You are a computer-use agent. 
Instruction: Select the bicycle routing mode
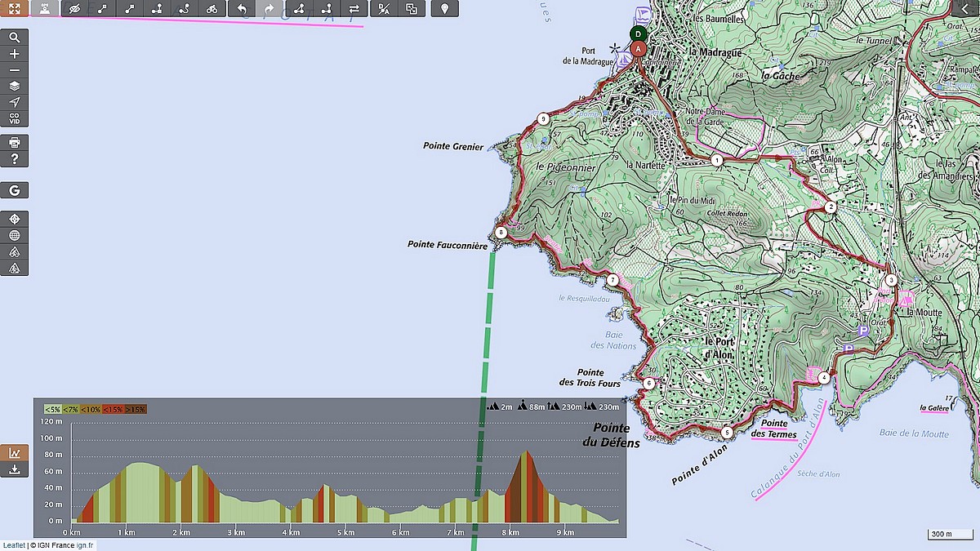coord(212,9)
